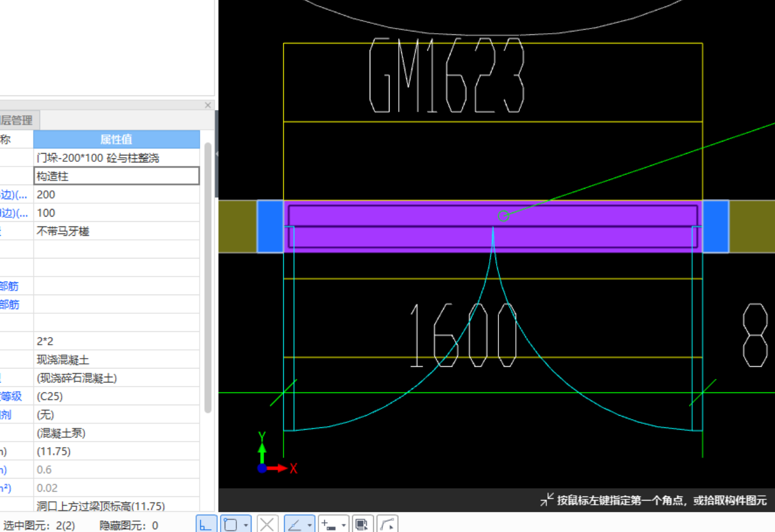Click the 1600 dimension text in drawing
This screenshot has width=775, height=532.
click(x=463, y=335)
